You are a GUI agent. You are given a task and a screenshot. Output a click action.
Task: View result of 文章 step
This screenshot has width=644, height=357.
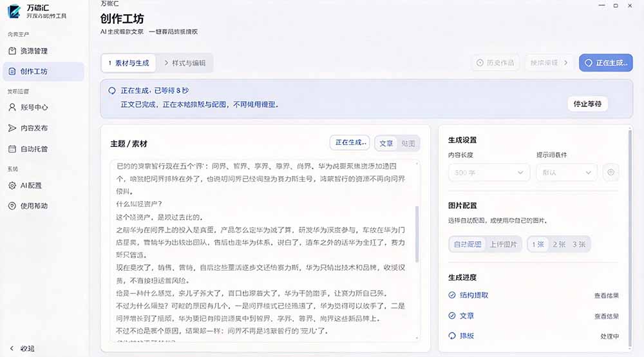(606, 316)
